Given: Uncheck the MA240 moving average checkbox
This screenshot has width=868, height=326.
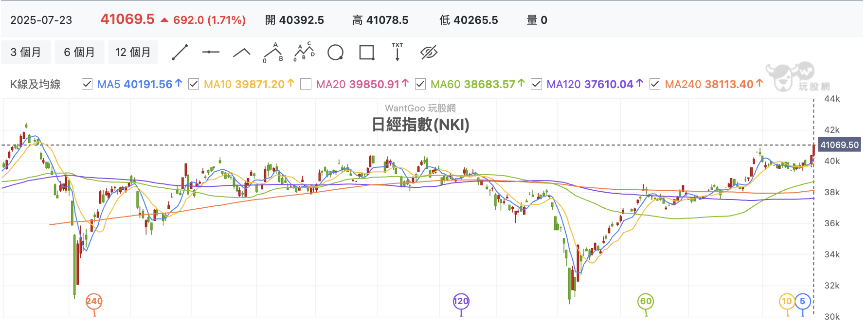Looking at the screenshot, I should [655, 84].
